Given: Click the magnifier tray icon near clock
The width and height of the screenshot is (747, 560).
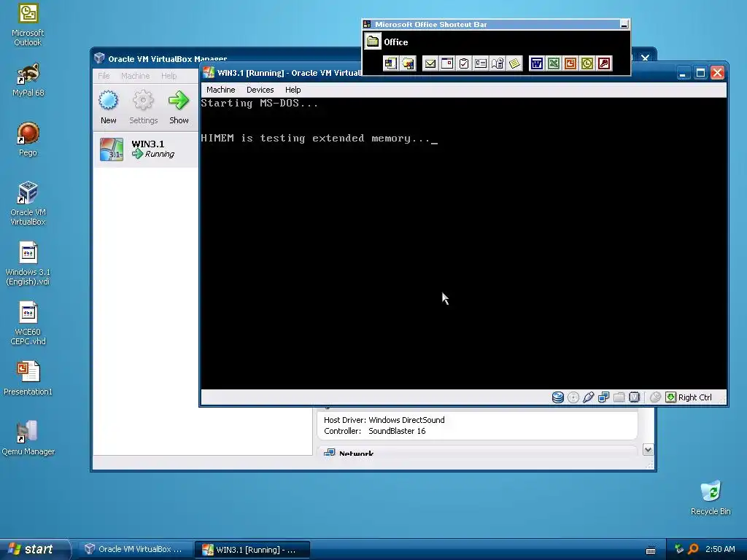Looking at the screenshot, I should (693, 549).
